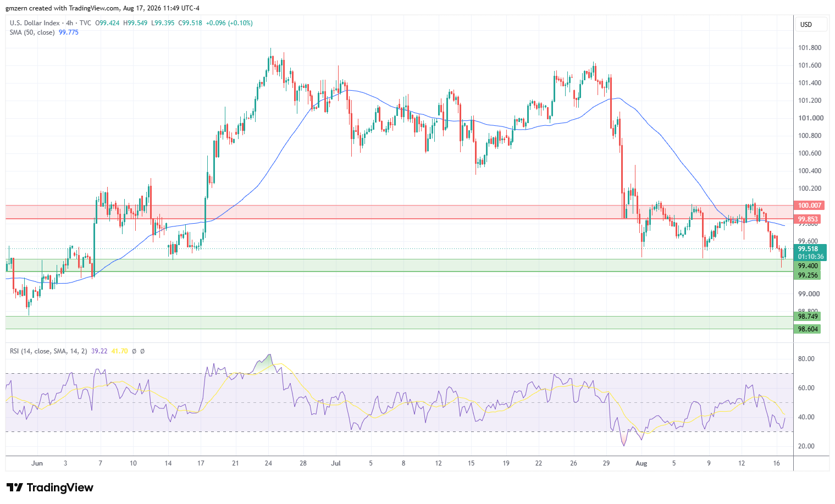Click the bar countdown timer 01:10:36
The height and width of the screenshot is (504, 835).
pyautogui.click(x=810, y=257)
